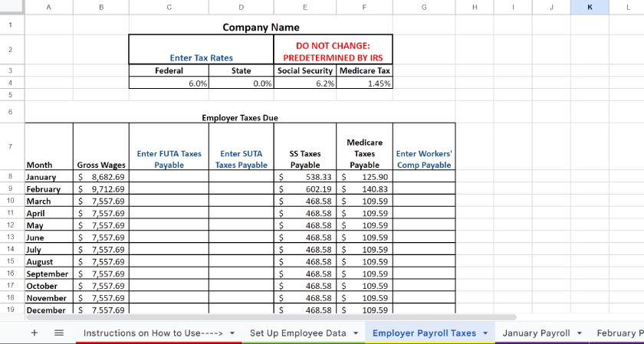This screenshot has width=644, height=344.
Task: Select the Employer Payroll Taxes tab
Action: (424, 333)
